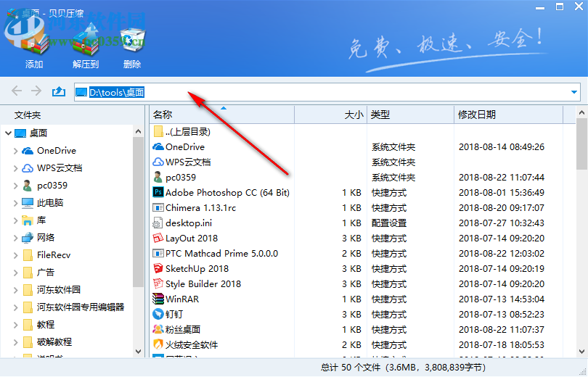Viewport: 588px width, 377px height.
Task: Expand the OneDrive tree node
Action: click(x=15, y=151)
